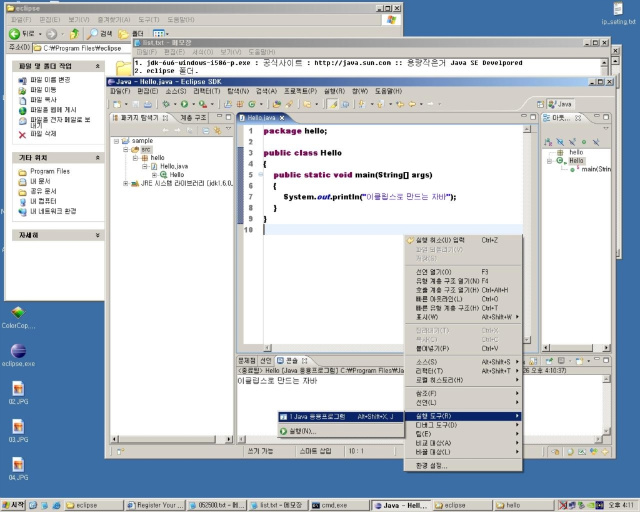Open the Package Explorer view menu arrow
This screenshot has width=640, height=512.
[x=229, y=129]
